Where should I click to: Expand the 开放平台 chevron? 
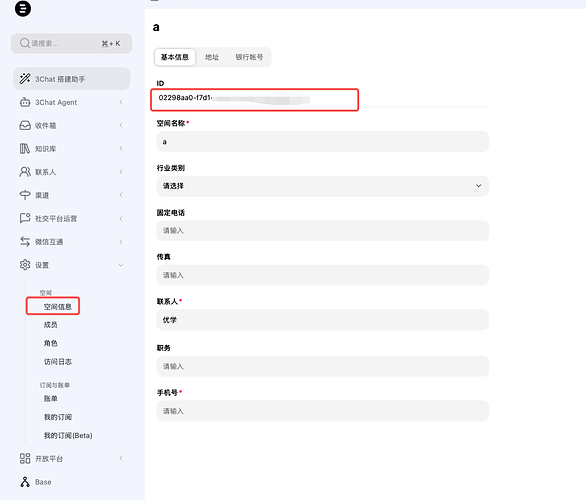click(121, 458)
